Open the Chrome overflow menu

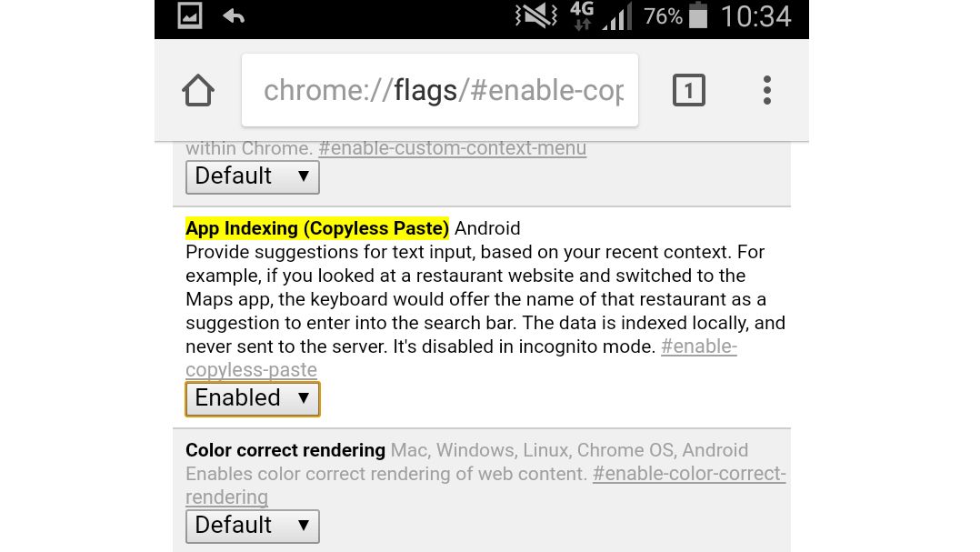(x=767, y=89)
